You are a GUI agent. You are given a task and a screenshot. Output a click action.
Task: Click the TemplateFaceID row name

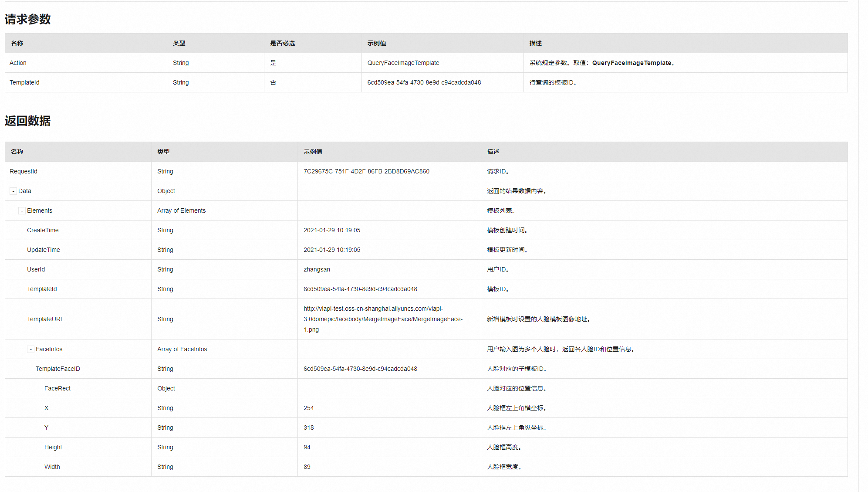point(58,369)
